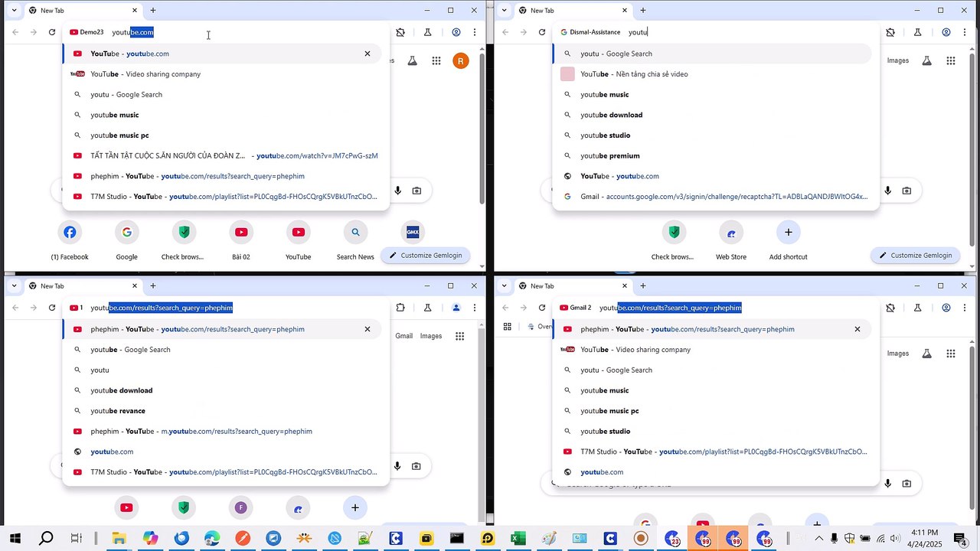Screen dimensions: 980x551
Task: Open Google apps grid in the Demo23 window
Action: point(436,61)
